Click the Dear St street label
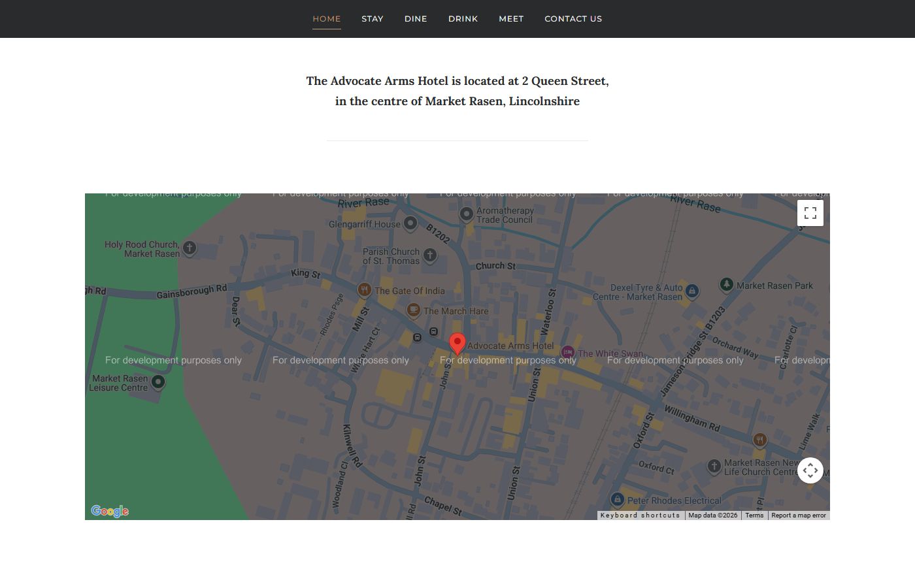 (x=236, y=310)
